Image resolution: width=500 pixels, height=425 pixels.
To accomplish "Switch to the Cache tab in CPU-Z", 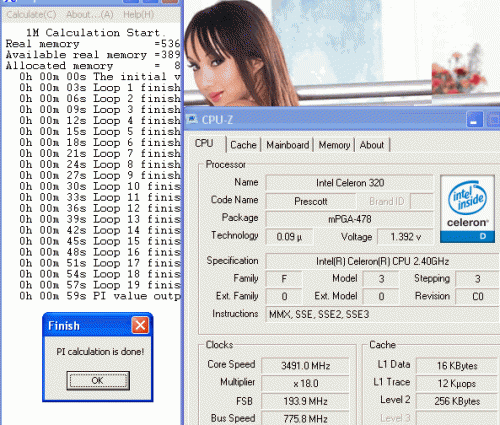I will click(243, 145).
